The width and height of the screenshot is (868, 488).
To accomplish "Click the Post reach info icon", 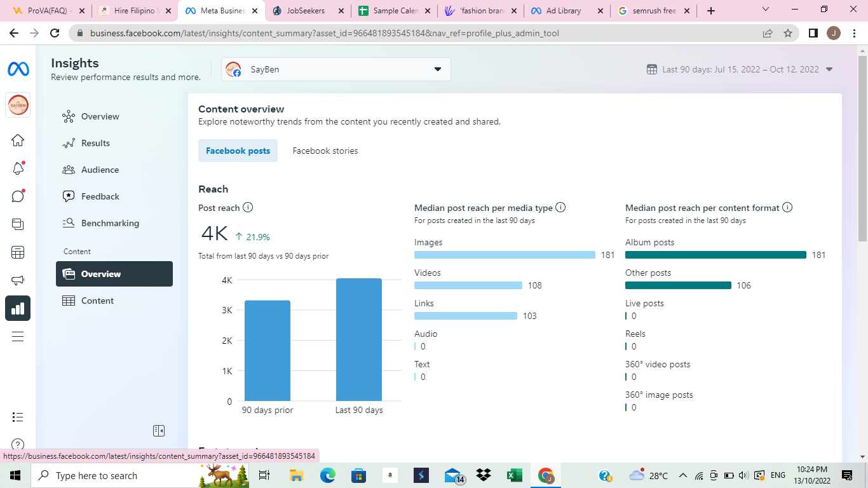I will [248, 207].
